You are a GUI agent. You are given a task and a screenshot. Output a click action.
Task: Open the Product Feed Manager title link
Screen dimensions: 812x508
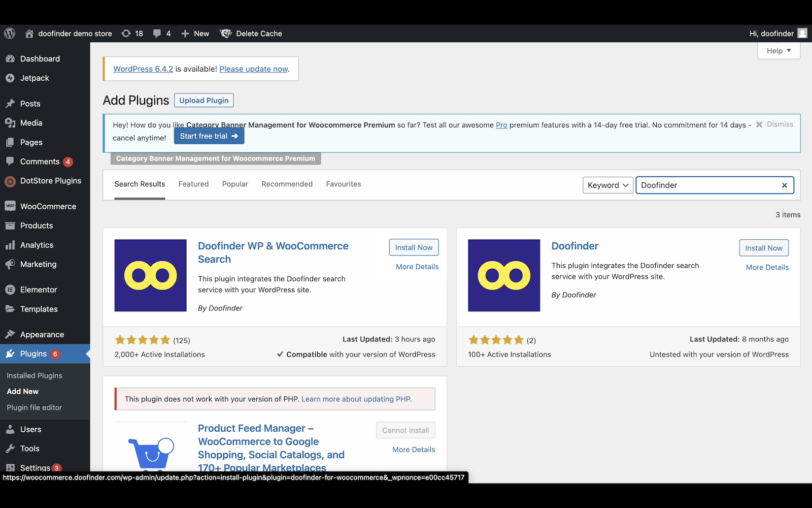271,448
